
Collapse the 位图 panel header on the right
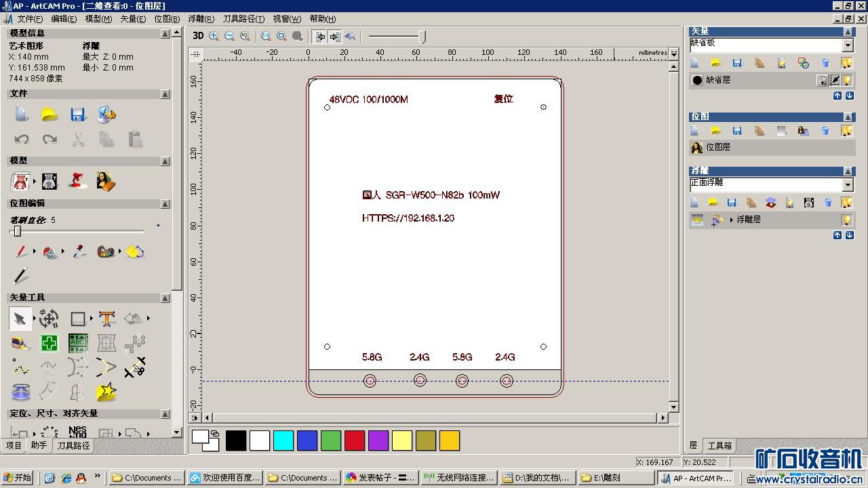848,117
